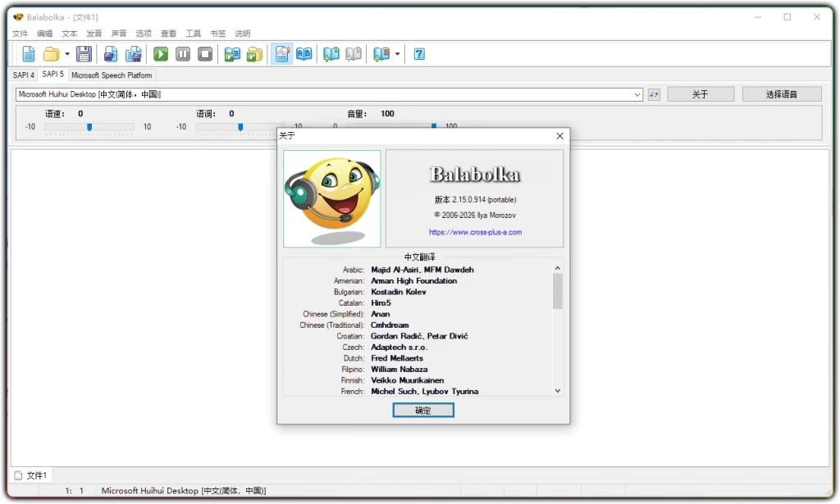Pause the speech playback
Image resolution: width=840 pixels, height=504 pixels.
[182, 53]
